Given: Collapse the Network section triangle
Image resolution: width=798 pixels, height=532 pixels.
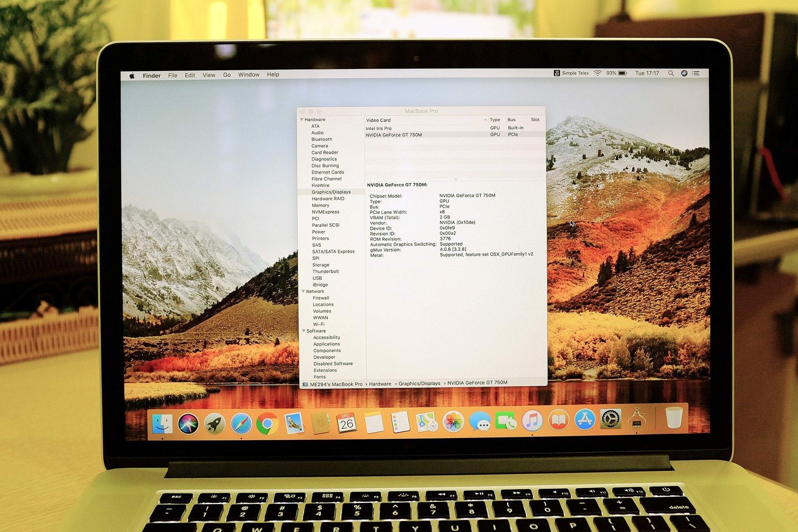Looking at the screenshot, I should pyautogui.click(x=303, y=291).
